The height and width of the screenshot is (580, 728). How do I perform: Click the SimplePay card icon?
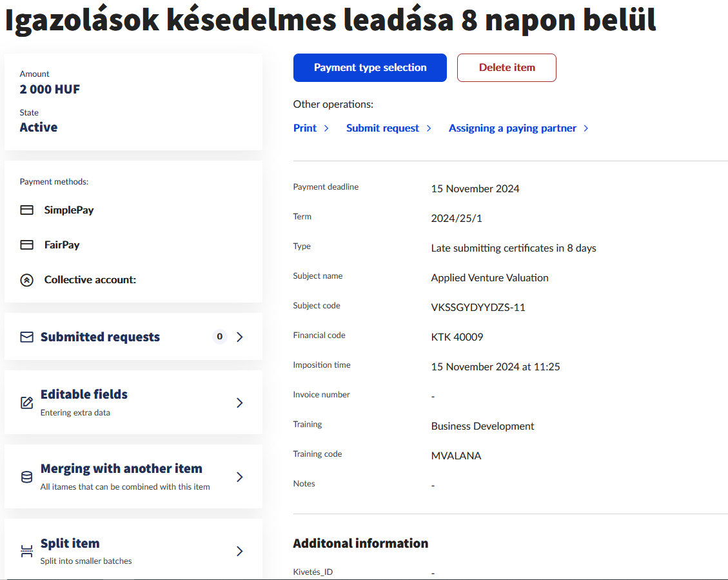pos(26,210)
